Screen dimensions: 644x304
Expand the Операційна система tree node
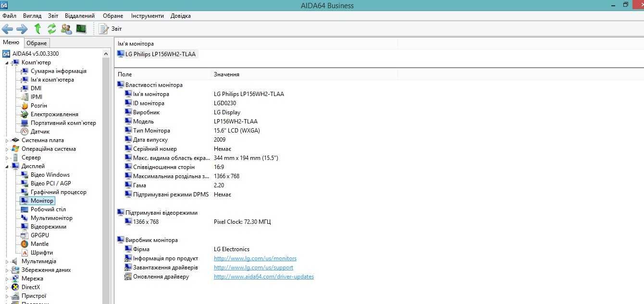[x=7, y=149]
